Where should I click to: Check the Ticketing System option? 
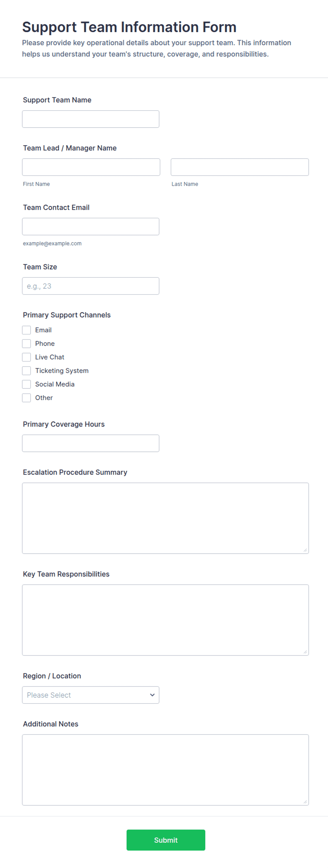26,371
